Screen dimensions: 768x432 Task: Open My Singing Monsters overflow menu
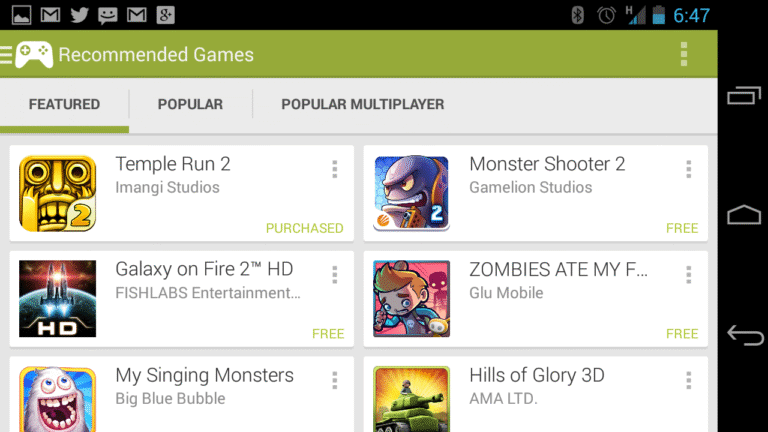pyautogui.click(x=335, y=380)
